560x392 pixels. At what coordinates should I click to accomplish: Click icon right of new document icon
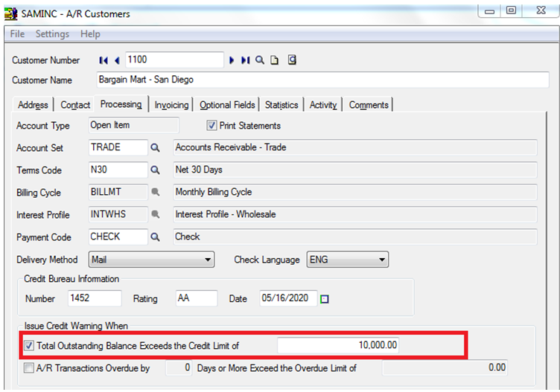coord(292,60)
